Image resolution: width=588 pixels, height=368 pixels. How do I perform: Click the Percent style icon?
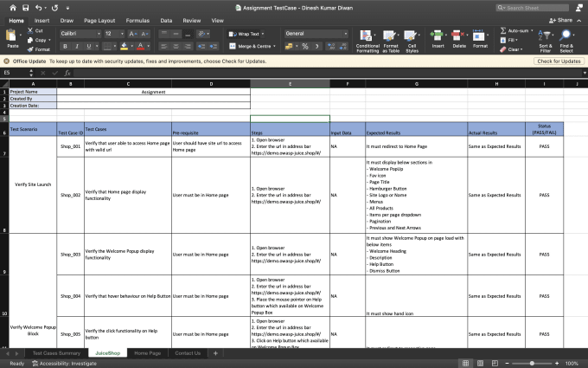click(305, 46)
